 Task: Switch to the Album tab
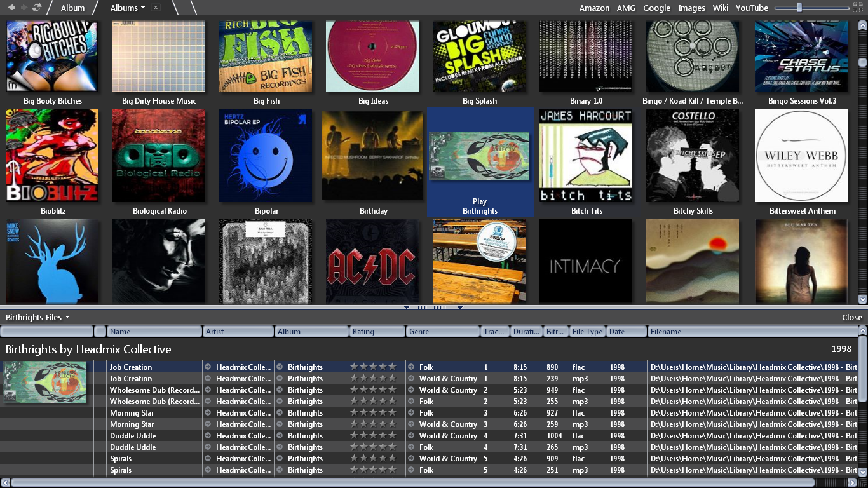(x=72, y=8)
